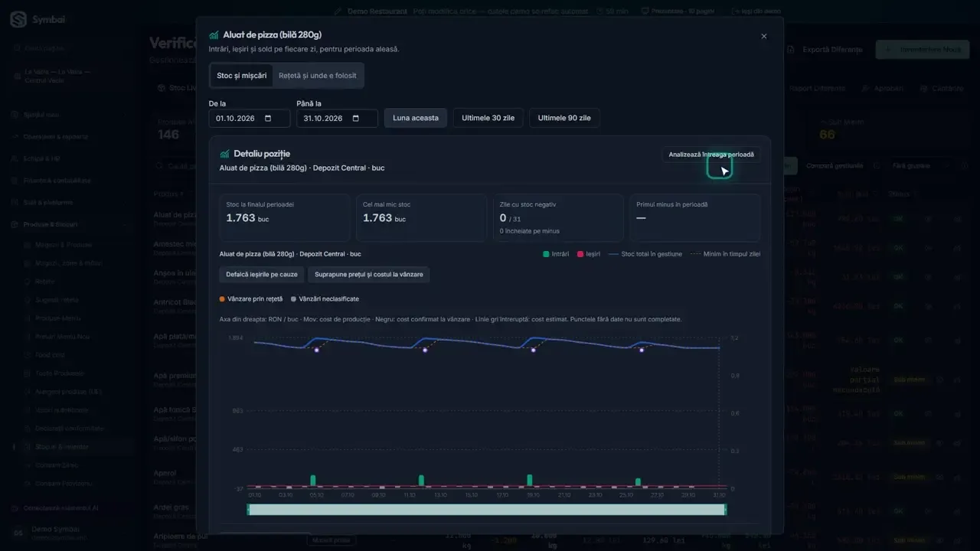Select the first purple marker on stock line
Viewport: 980px width, 551px height.
(x=316, y=350)
